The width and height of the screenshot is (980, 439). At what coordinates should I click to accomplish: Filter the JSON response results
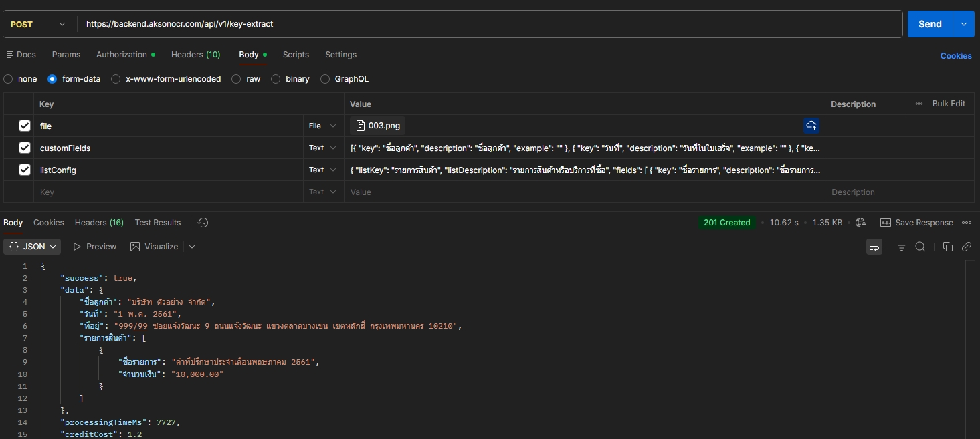click(900, 246)
